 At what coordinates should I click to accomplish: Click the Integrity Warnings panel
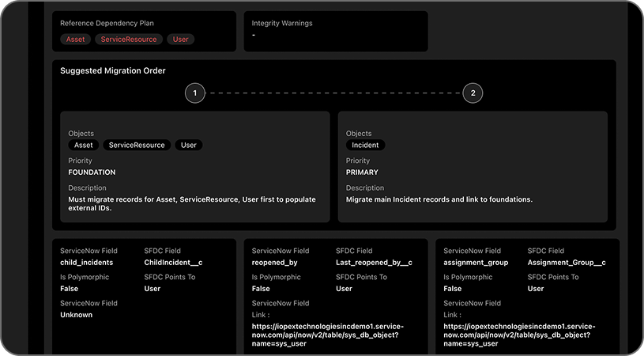[x=336, y=31]
